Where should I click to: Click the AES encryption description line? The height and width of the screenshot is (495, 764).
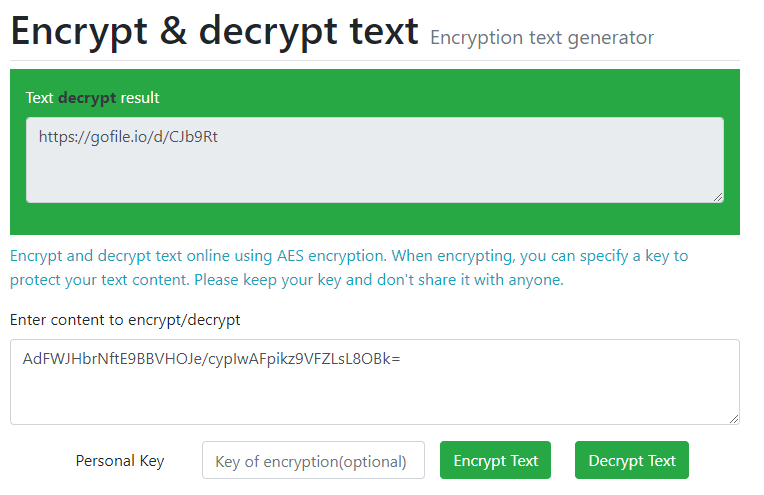pyautogui.click(x=349, y=256)
